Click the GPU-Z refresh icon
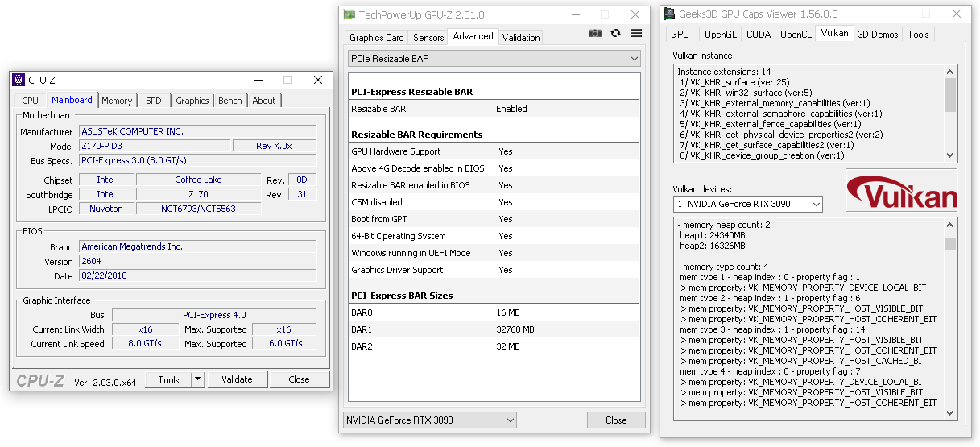Viewport: 980px width, 447px height. pos(616,33)
